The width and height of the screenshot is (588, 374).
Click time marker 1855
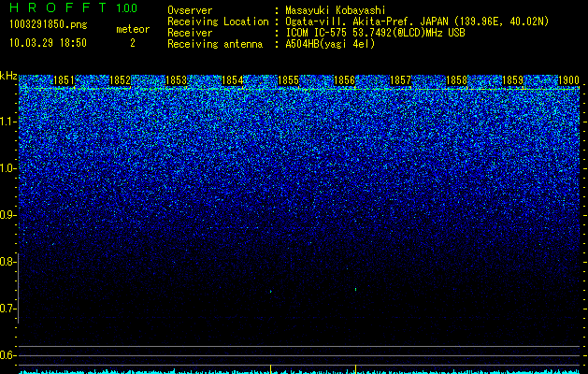pos(288,80)
